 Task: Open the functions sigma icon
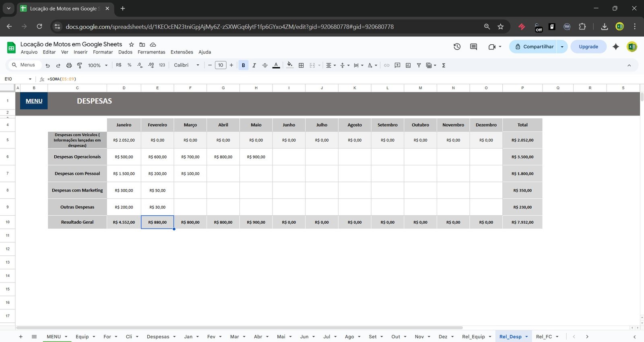coord(444,65)
